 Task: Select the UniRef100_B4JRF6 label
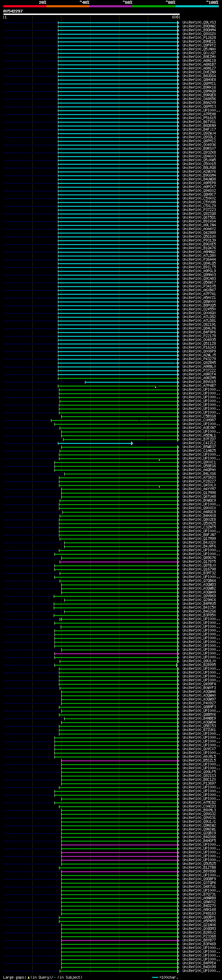pos(199,546)
